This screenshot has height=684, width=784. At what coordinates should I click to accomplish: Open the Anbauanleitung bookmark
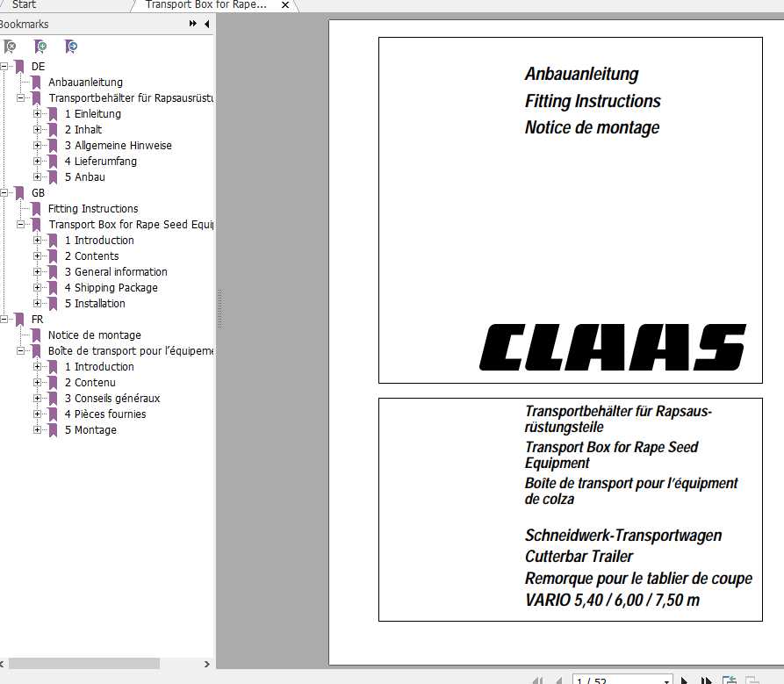pyautogui.click(x=85, y=82)
